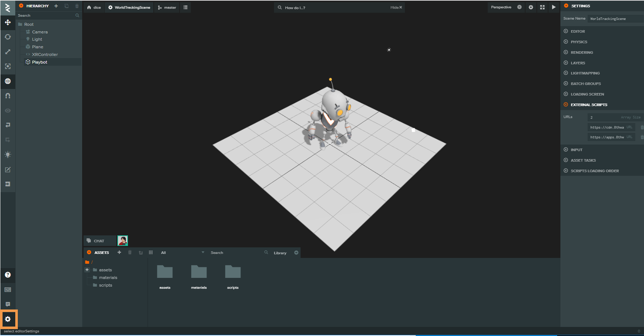Open the All asset type filter dropdown
Image resolution: width=644 pixels, height=336 pixels.
pyautogui.click(x=182, y=252)
